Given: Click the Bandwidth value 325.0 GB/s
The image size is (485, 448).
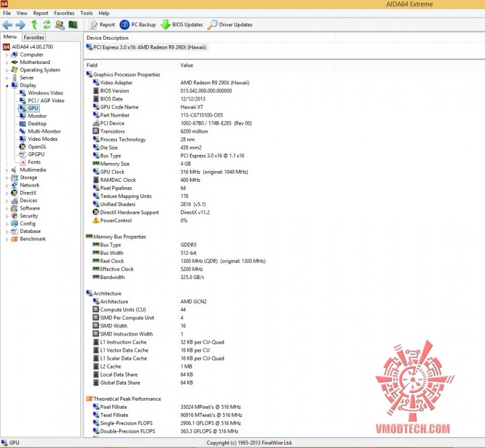Looking at the screenshot, I should 192,277.
